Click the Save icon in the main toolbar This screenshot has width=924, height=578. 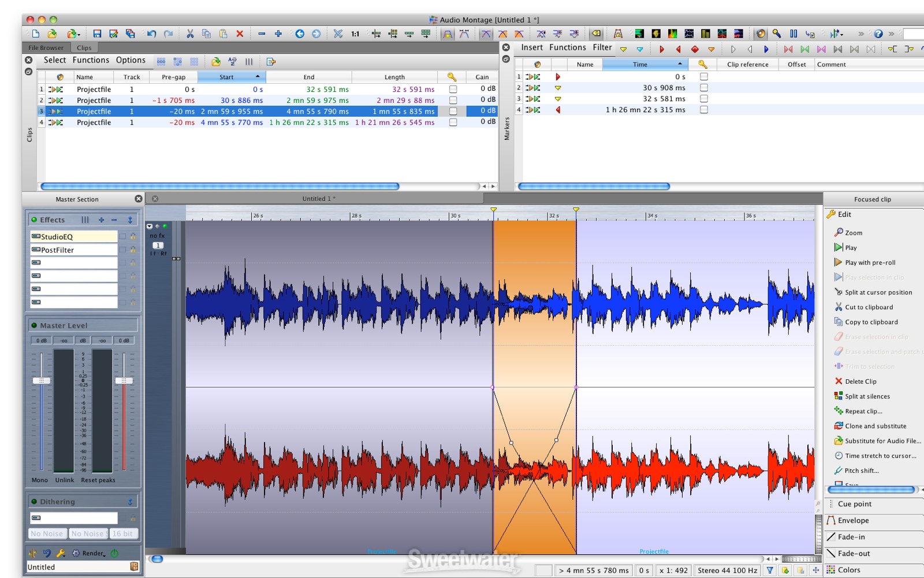(97, 34)
